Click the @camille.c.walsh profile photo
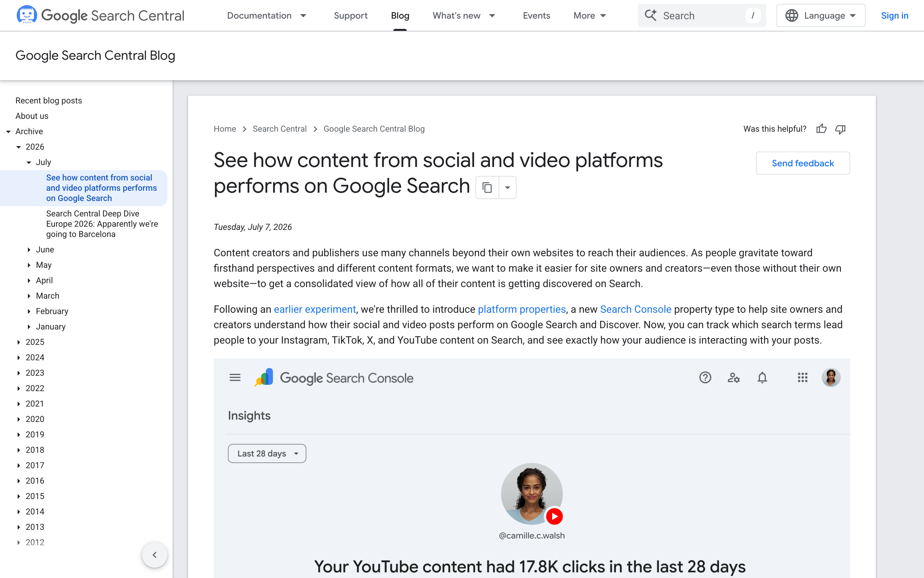The image size is (924, 578). (532, 494)
